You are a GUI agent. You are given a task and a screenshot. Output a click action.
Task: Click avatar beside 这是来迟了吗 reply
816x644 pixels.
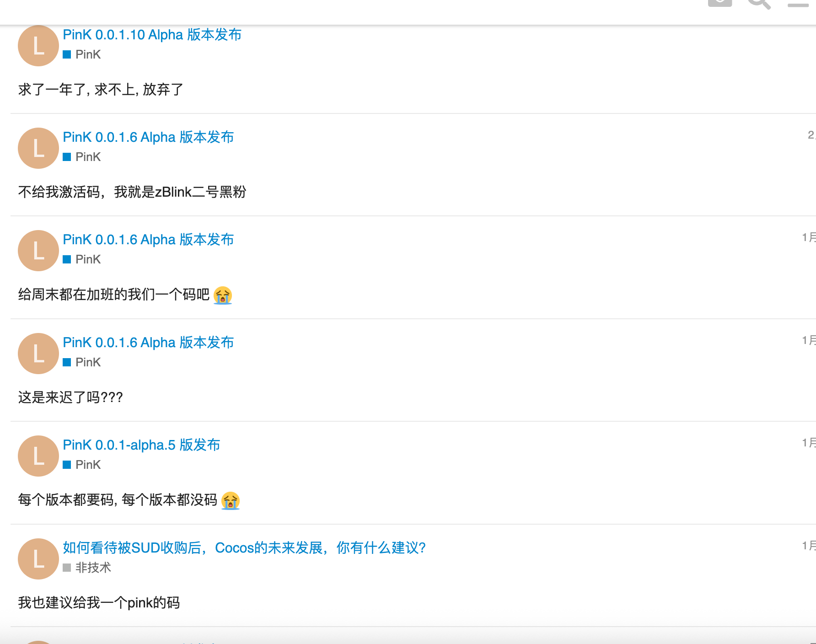click(38, 354)
